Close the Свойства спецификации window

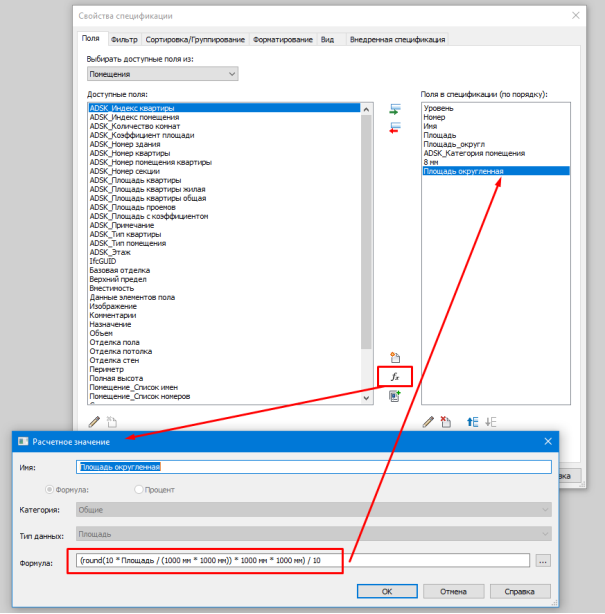575,15
